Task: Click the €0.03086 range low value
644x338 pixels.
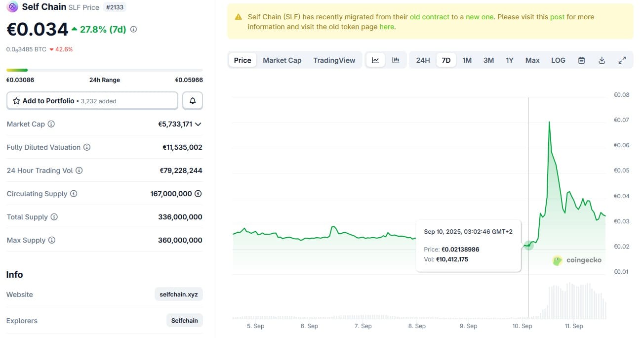Action: coord(20,80)
